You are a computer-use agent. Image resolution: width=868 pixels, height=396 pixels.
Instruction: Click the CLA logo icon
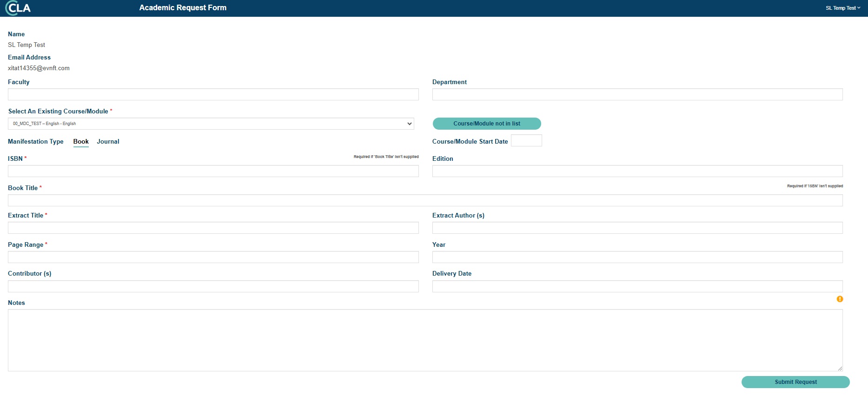coord(18,8)
